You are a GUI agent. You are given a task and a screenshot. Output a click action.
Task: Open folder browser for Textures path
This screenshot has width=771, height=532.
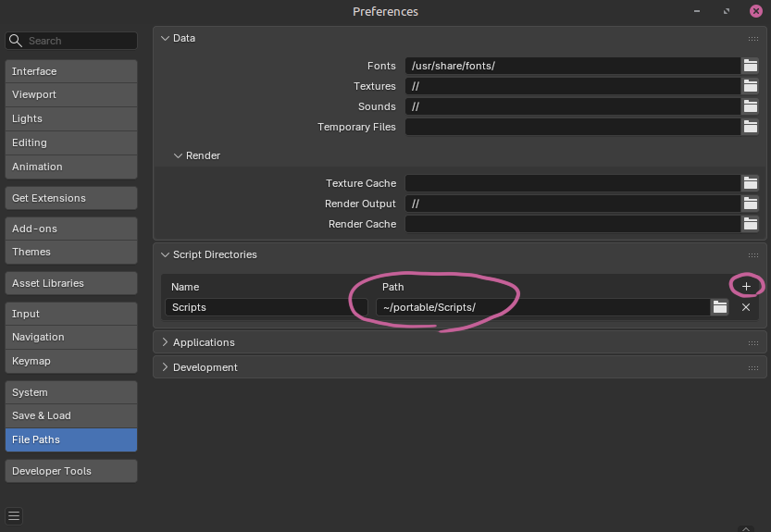[x=750, y=86]
